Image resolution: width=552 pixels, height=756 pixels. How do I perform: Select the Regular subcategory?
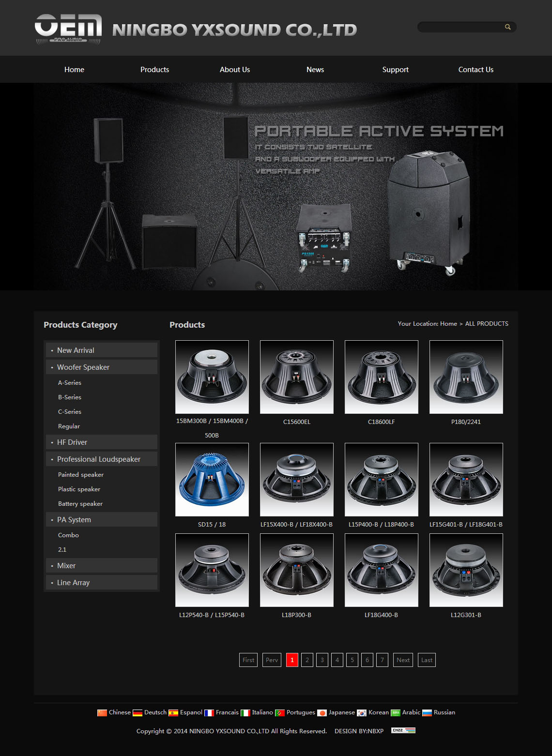[69, 426]
